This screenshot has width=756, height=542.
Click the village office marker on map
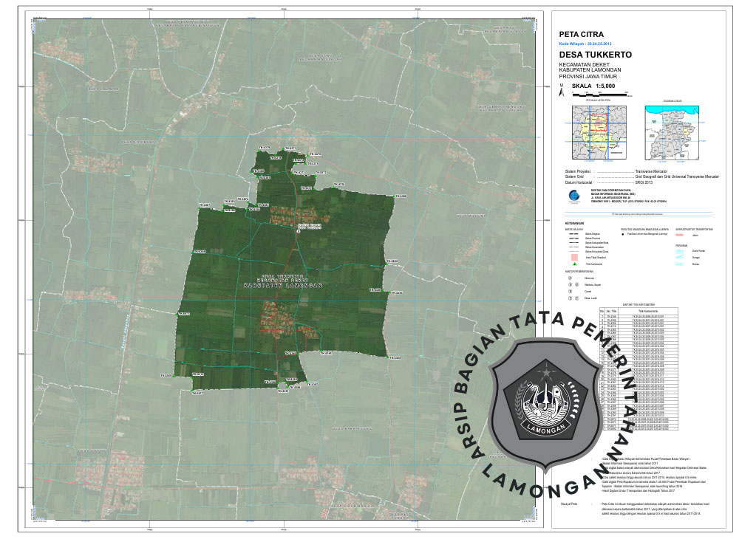[298, 231]
